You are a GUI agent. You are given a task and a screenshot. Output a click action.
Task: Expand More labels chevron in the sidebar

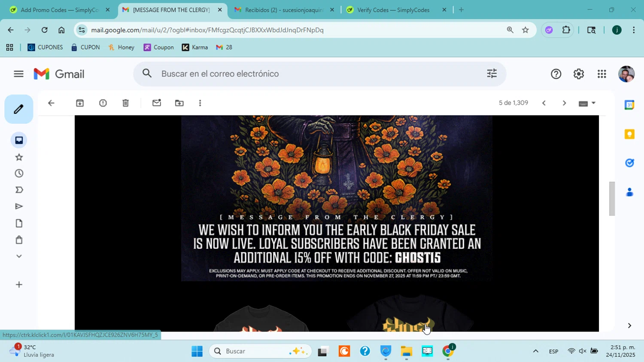coord(19,256)
